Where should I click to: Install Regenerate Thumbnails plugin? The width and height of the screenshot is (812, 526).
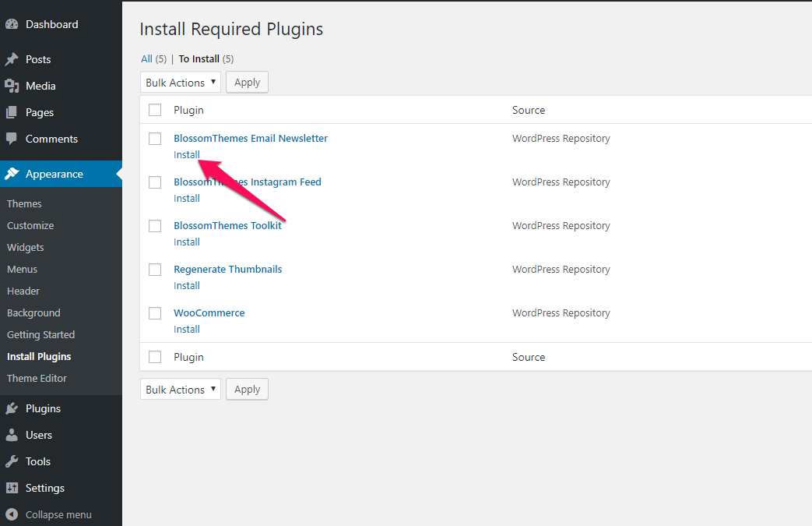click(186, 285)
